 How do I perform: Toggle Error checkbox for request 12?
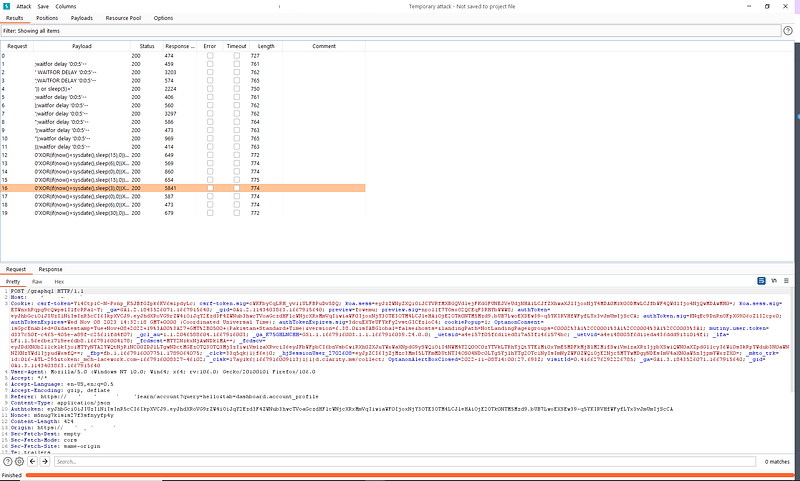pos(210,155)
